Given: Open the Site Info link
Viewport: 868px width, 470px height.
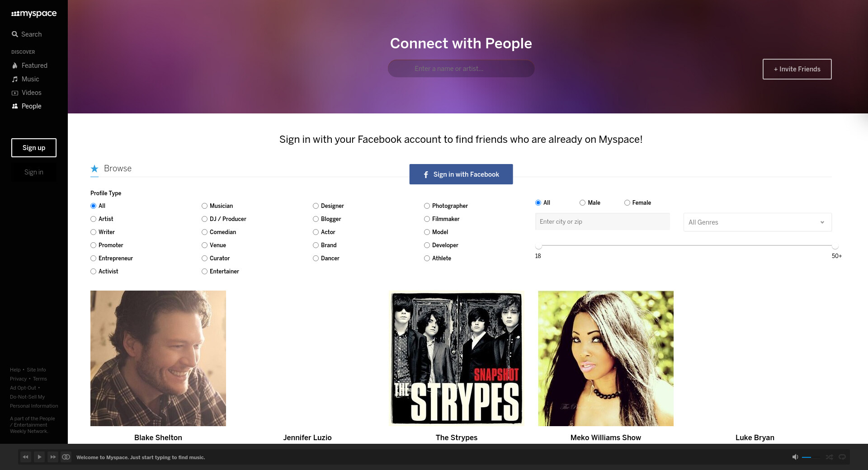Looking at the screenshot, I should 36,370.
